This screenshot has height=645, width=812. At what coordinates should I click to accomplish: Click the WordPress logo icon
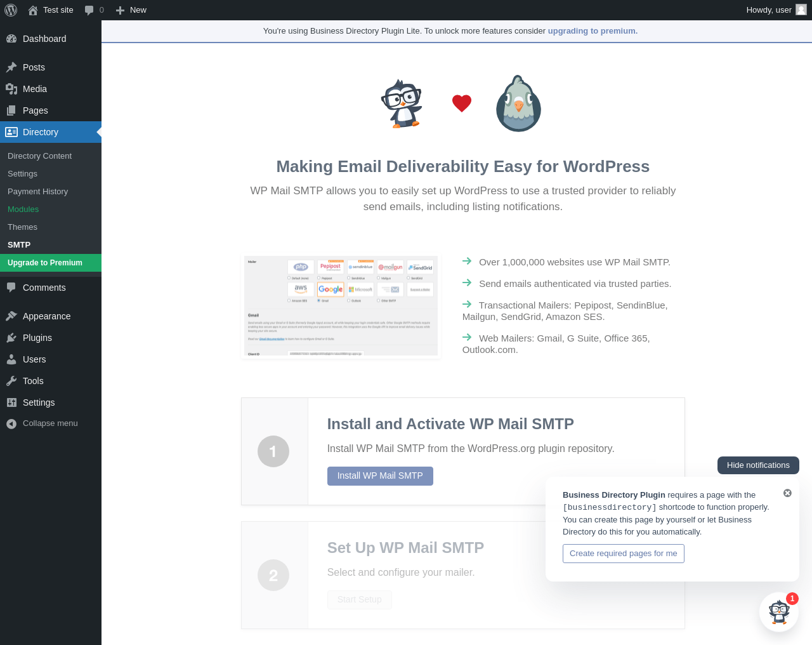(x=11, y=10)
